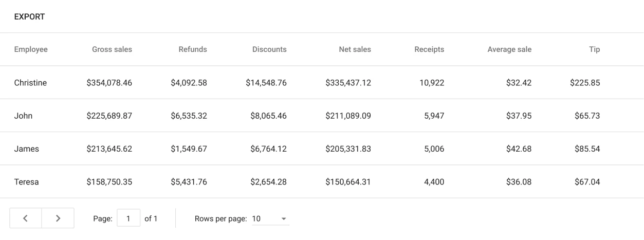The width and height of the screenshot is (644, 240).
Task: Select the James employee row
Action: click(x=26, y=149)
